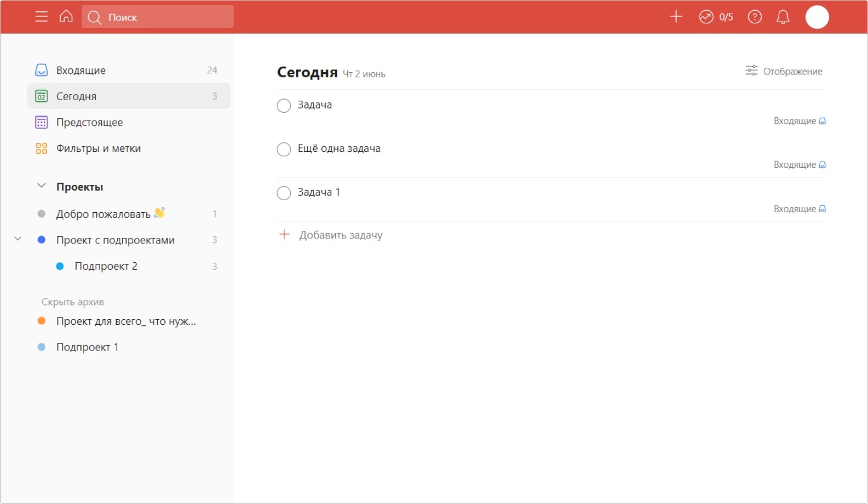Select Сегодня in the sidebar
This screenshot has width=868, height=504.
click(x=129, y=96)
